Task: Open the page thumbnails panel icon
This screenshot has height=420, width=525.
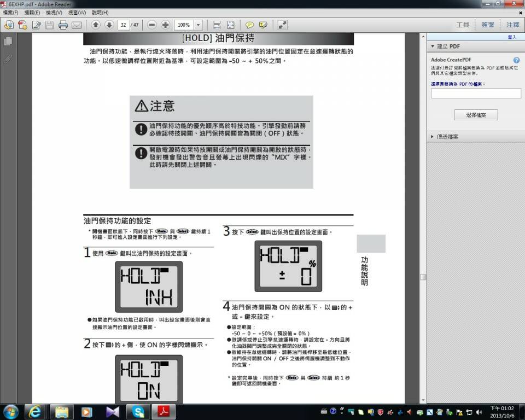Action: [8, 41]
